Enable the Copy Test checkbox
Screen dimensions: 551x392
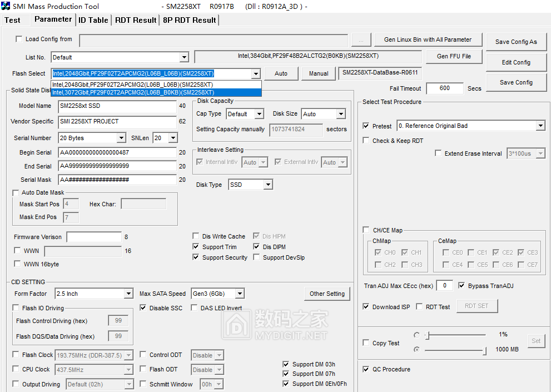[x=366, y=343]
